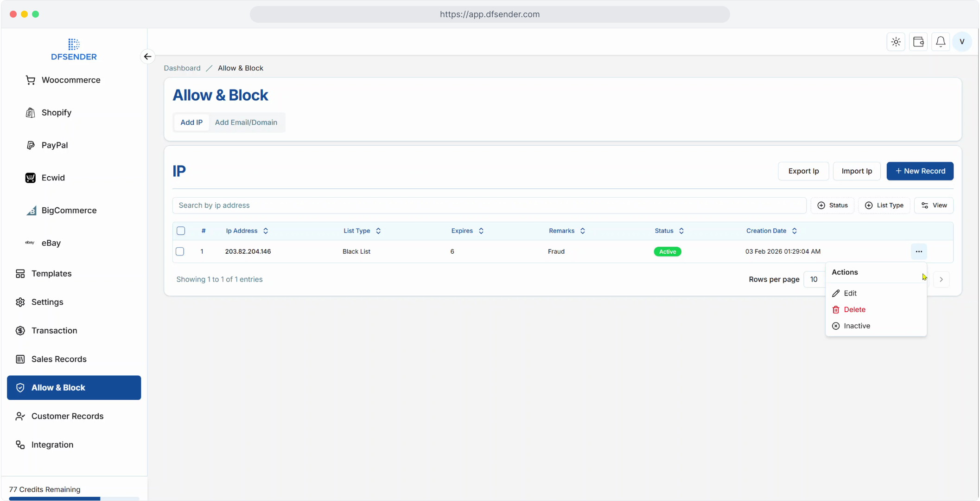Open Shopify from the sidebar
The height and width of the screenshot is (501, 980).
(56, 113)
